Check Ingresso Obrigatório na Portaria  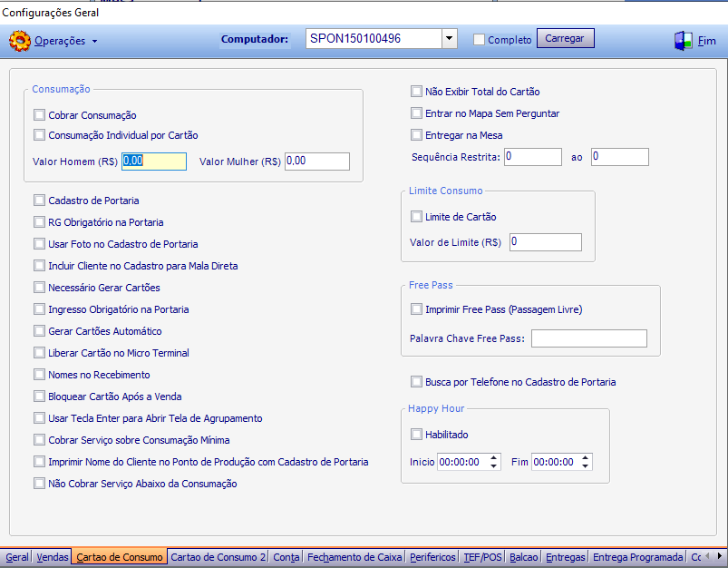pos(40,309)
